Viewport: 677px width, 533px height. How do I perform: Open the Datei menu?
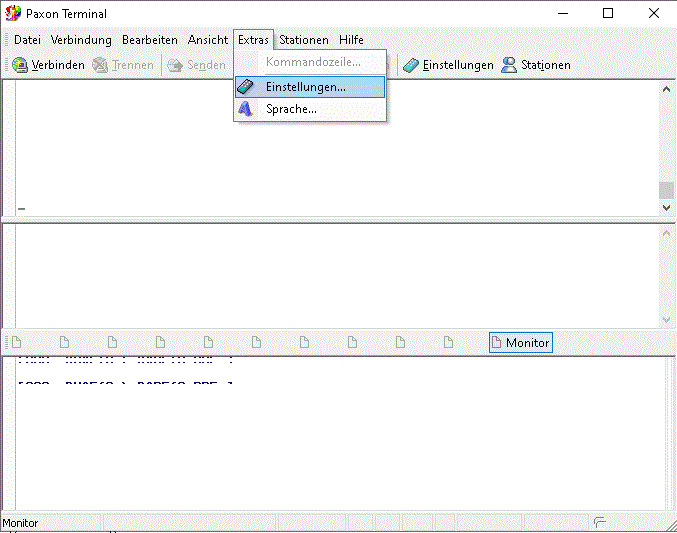tap(27, 40)
